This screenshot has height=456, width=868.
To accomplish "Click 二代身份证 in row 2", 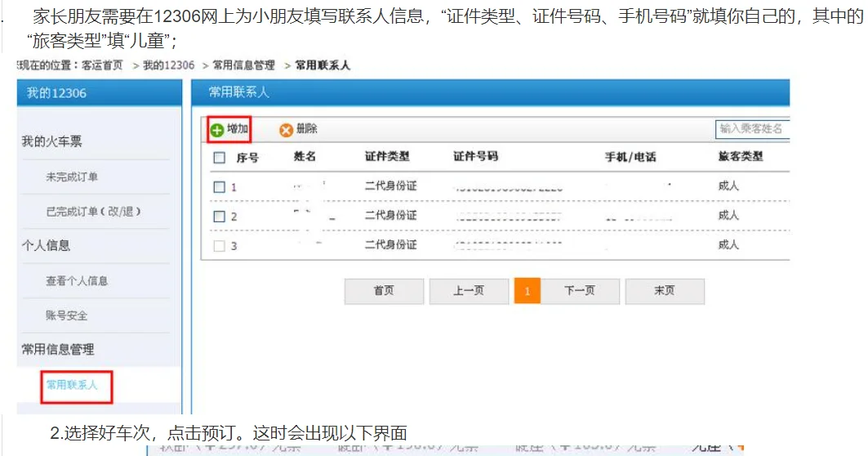I will click(391, 216).
